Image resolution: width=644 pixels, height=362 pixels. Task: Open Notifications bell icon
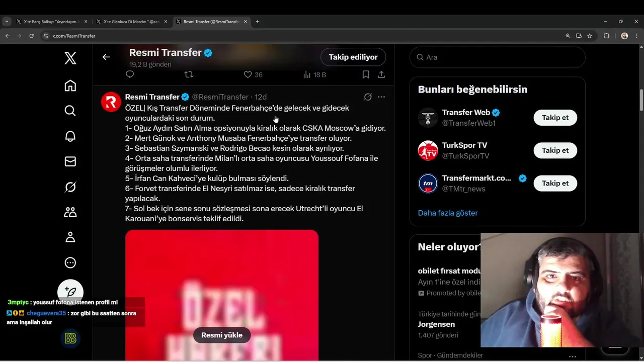click(x=70, y=136)
